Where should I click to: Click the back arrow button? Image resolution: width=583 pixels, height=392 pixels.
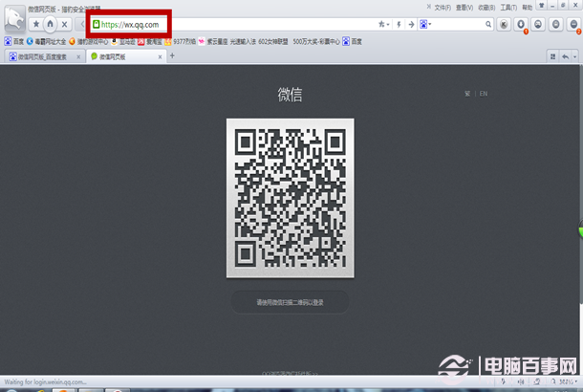coord(82,25)
